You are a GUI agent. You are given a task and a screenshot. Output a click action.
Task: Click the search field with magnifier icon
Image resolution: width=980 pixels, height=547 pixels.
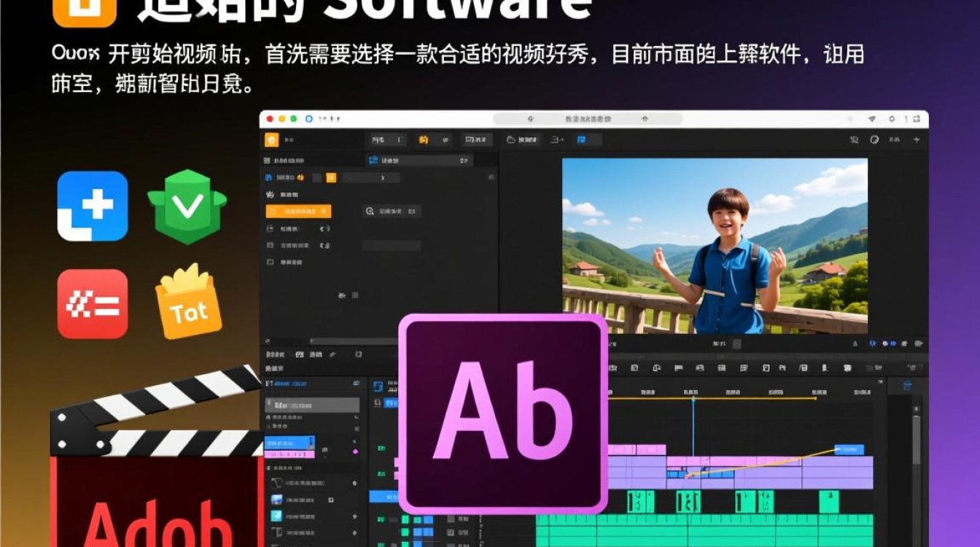pos(392,212)
